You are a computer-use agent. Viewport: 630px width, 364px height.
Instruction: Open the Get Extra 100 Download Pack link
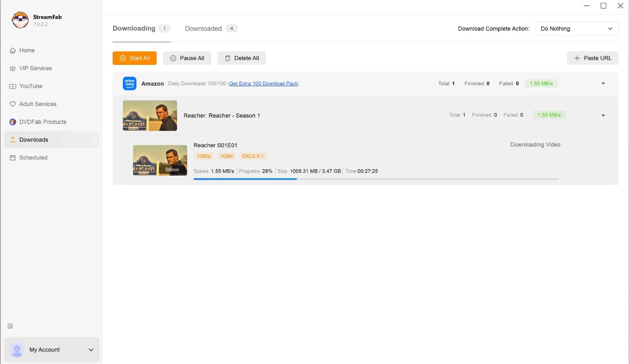coord(263,83)
